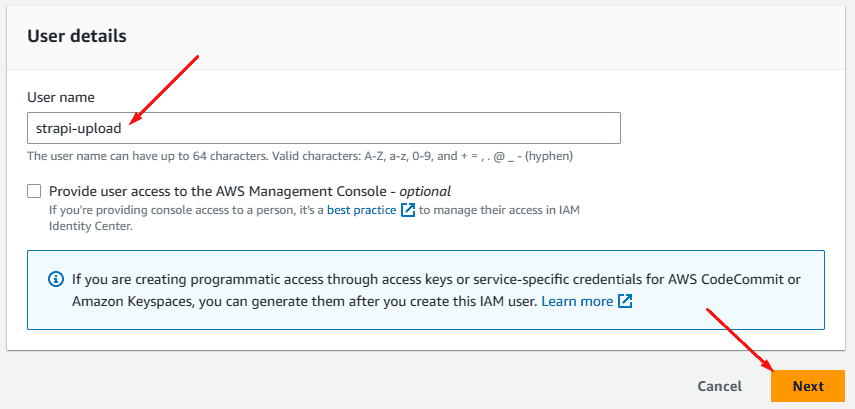
Task: Click the valid characters helper text
Action: click(x=299, y=156)
